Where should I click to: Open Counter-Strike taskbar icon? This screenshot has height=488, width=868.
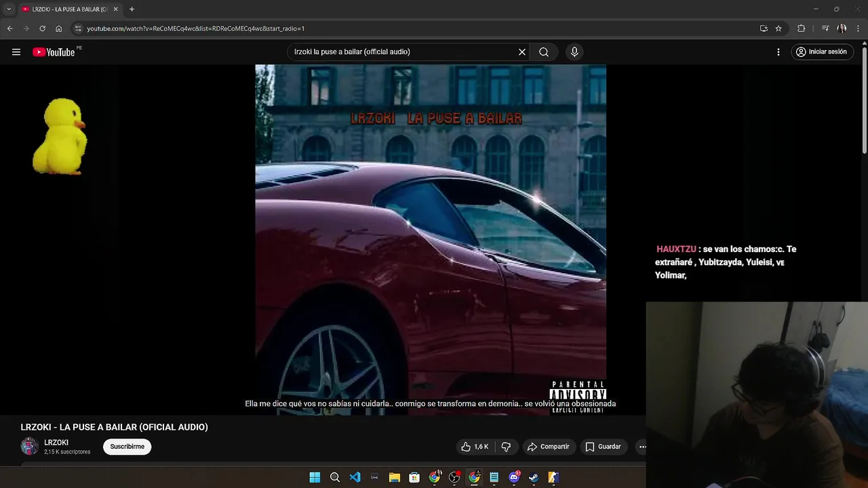pos(553,477)
